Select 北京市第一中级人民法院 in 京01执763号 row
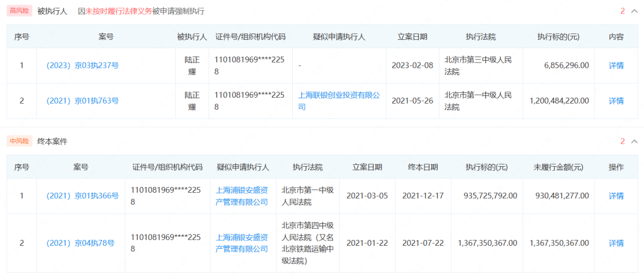 point(478,101)
